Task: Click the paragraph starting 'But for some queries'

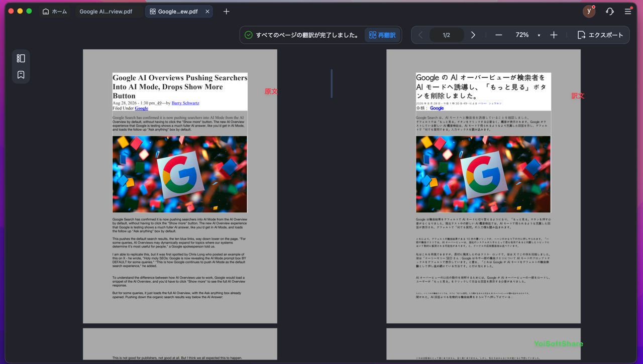Action: (x=177, y=295)
